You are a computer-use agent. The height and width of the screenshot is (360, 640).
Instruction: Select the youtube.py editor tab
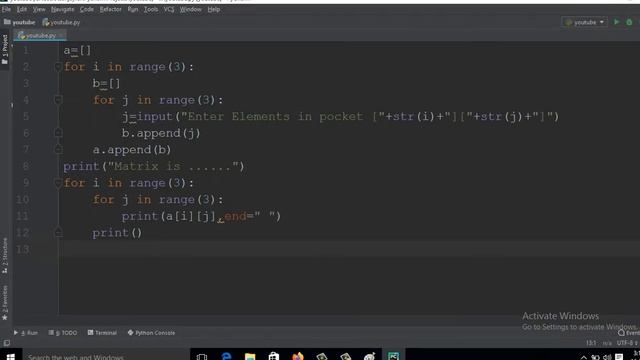point(40,36)
